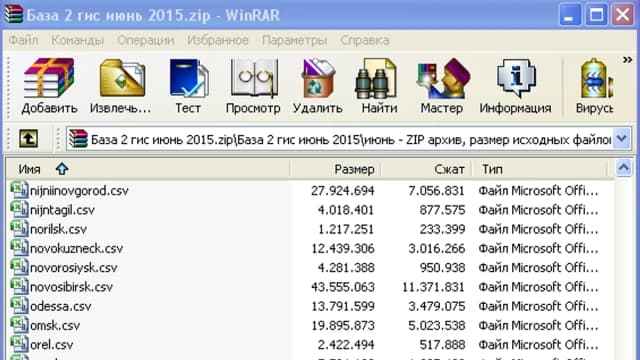
Task: Select the nijntagil.csv file icon
Action: [x=19, y=209]
